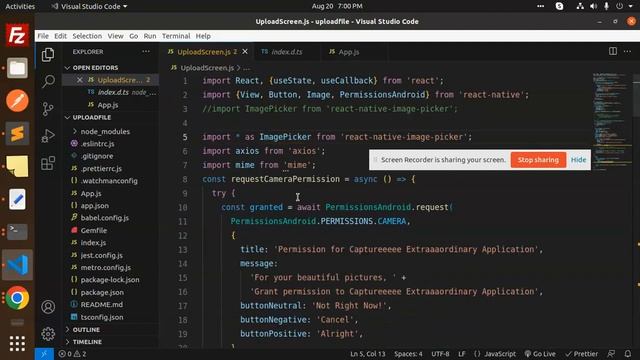Open Sublime Text from the dock

(x=17, y=133)
